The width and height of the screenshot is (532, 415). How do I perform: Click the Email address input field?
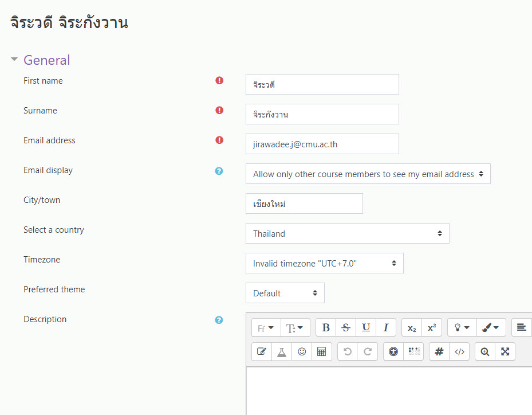(322, 144)
